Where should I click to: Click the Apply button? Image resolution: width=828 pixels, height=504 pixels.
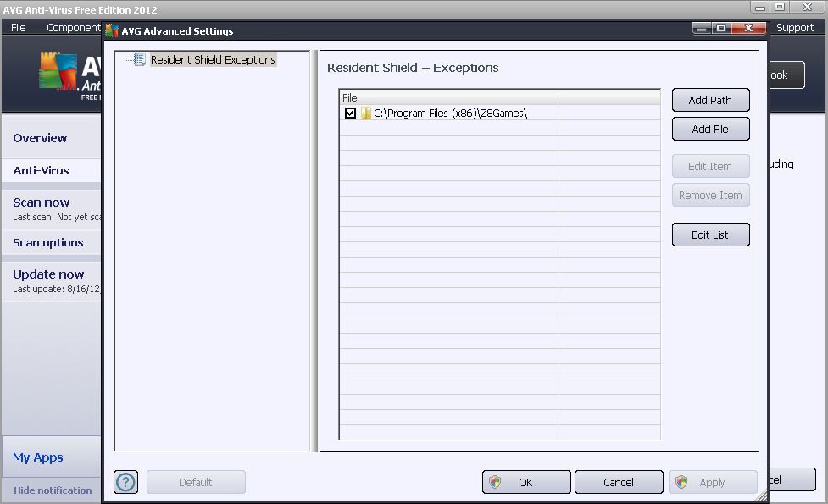point(713,482)
